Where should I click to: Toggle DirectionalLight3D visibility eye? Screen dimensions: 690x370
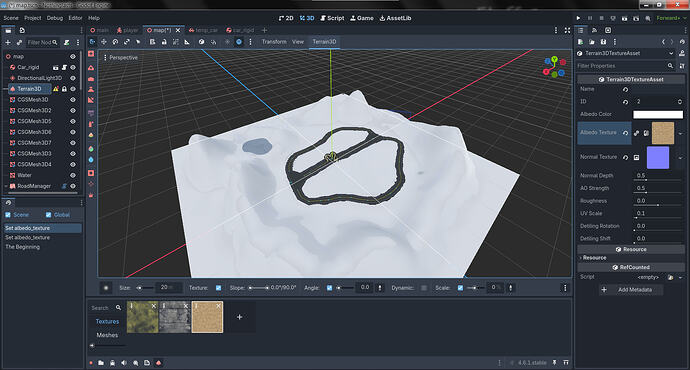[73, 78]
